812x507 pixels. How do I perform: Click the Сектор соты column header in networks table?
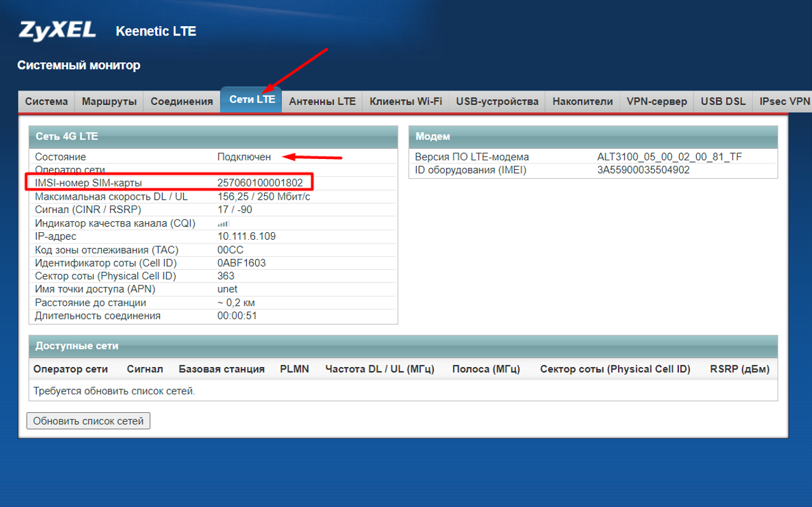coord(615,369)
